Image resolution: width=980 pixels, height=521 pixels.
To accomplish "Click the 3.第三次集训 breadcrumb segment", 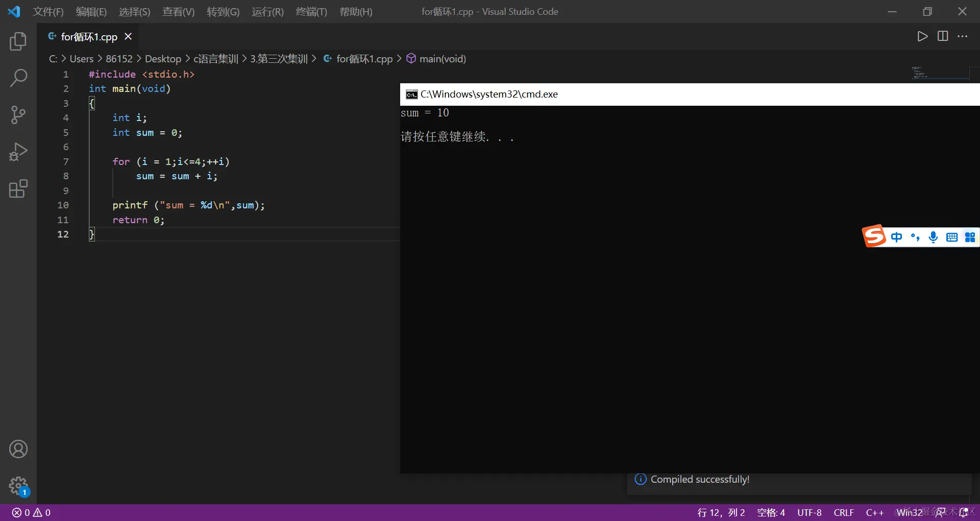I will 279,59.
